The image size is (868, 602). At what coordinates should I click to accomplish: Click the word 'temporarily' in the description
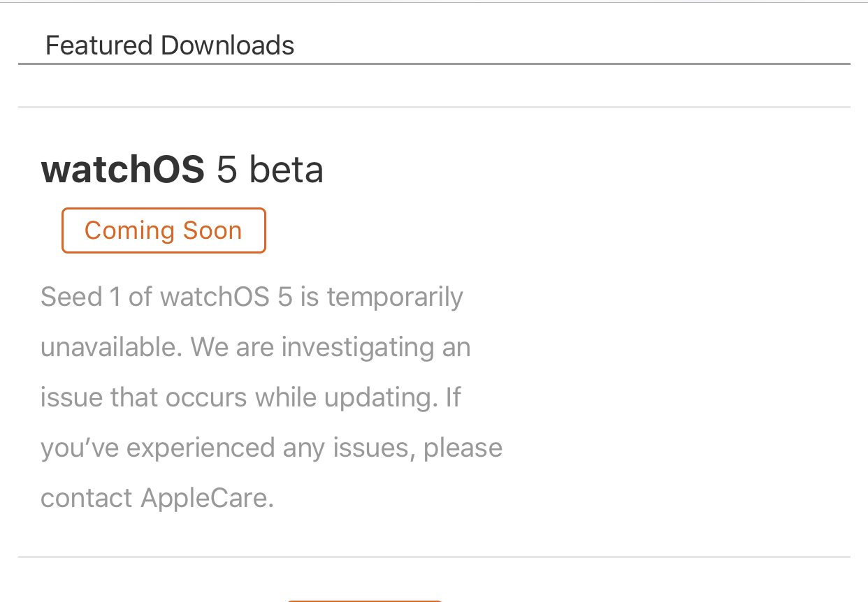click(395, 298)
